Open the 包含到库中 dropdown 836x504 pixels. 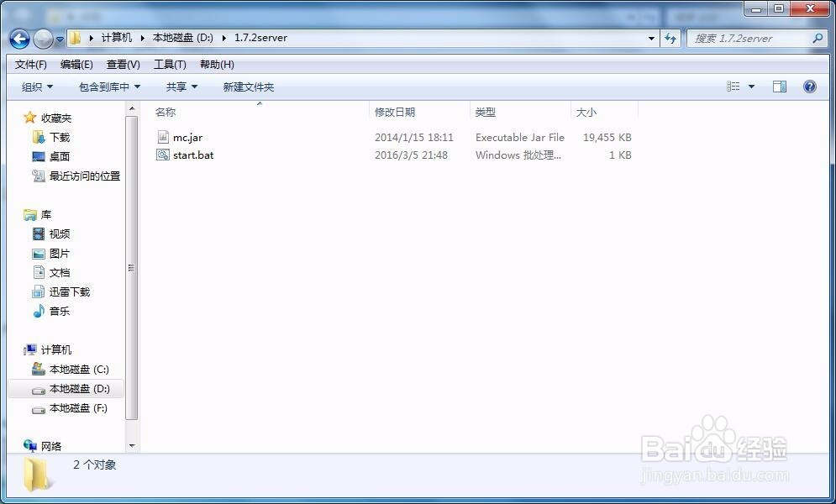click(x=109, y=87)
